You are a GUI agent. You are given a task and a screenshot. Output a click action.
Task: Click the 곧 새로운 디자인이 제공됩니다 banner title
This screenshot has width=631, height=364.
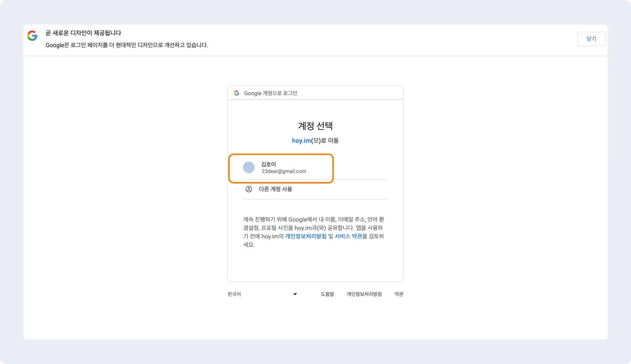83,33
